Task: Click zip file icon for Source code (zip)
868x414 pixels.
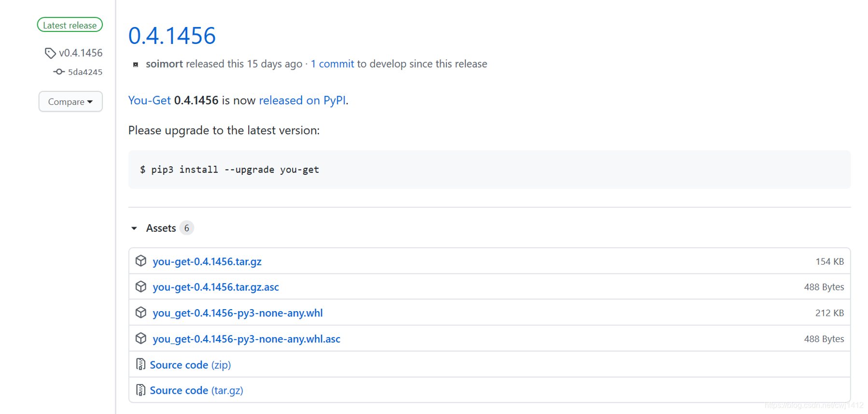Action: 140,364
